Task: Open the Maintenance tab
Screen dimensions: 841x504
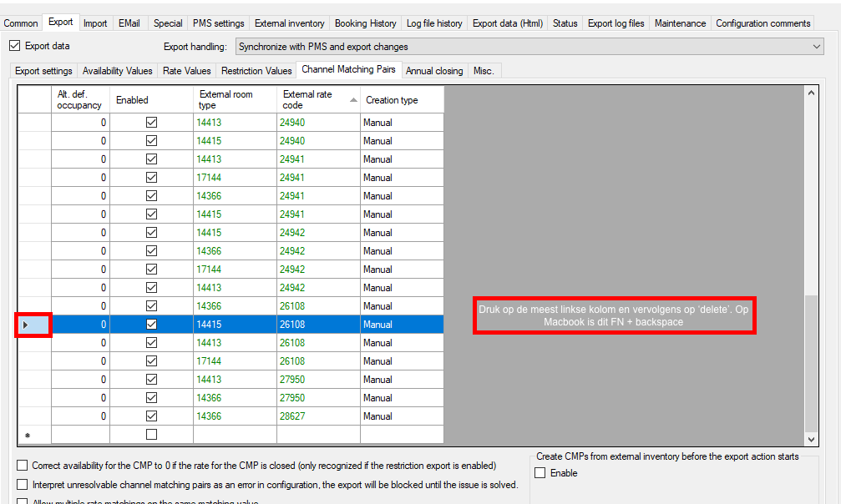Action: tap(680, 23)
